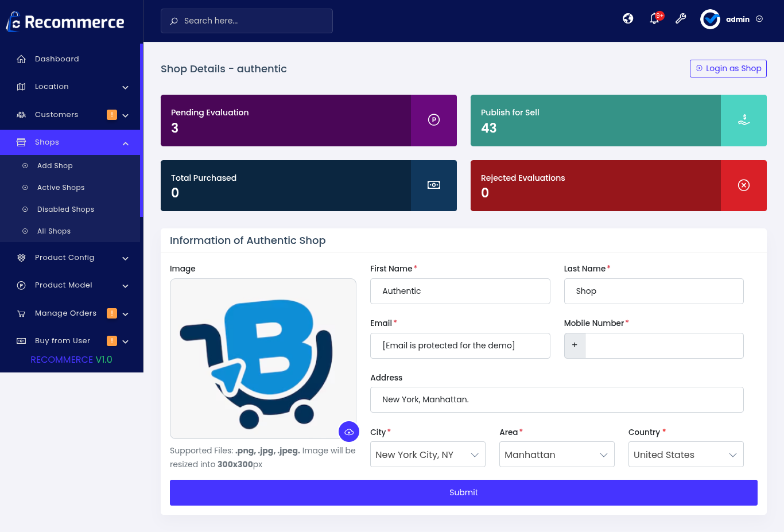Click the Manage Orders orange alert badge

(112, 313)
